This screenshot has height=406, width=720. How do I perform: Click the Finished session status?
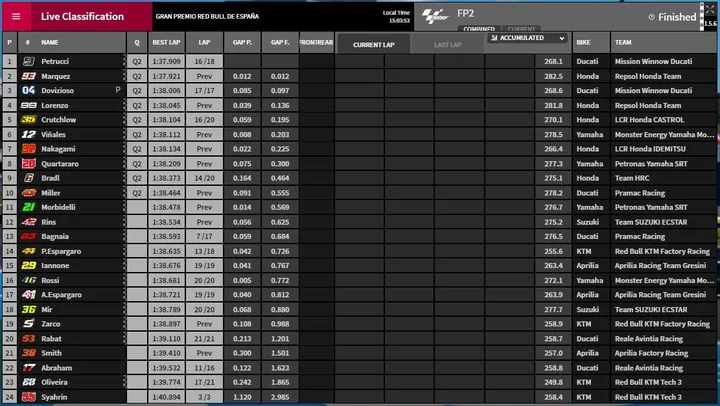672,17
